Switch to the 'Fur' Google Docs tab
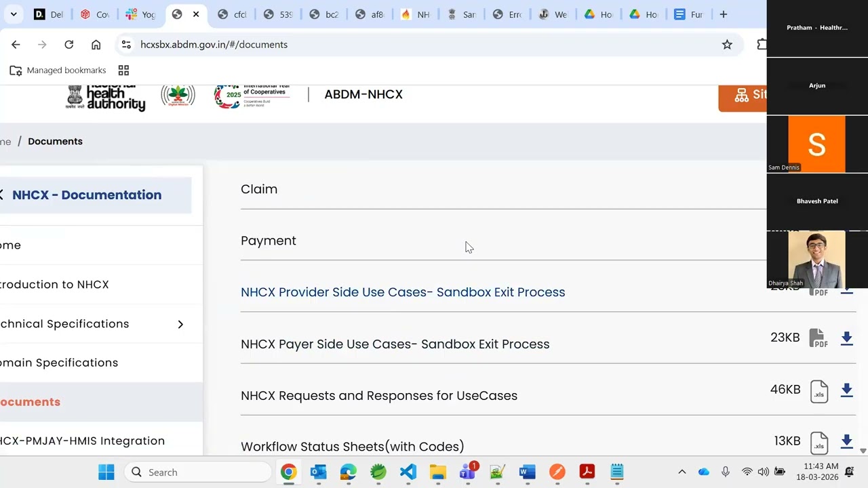The width and height of the screenshot is (868, 488). pos(689,14)
